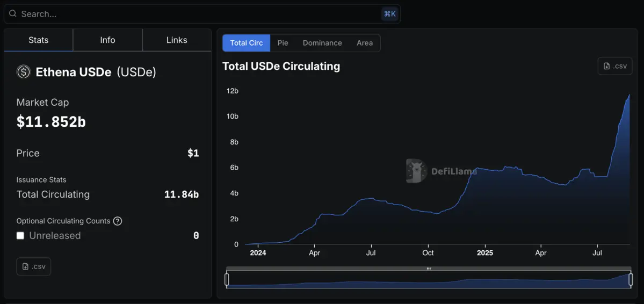Click left handle of time range slider
This screenshot has width=644, height=304.
tap(227, 279)
